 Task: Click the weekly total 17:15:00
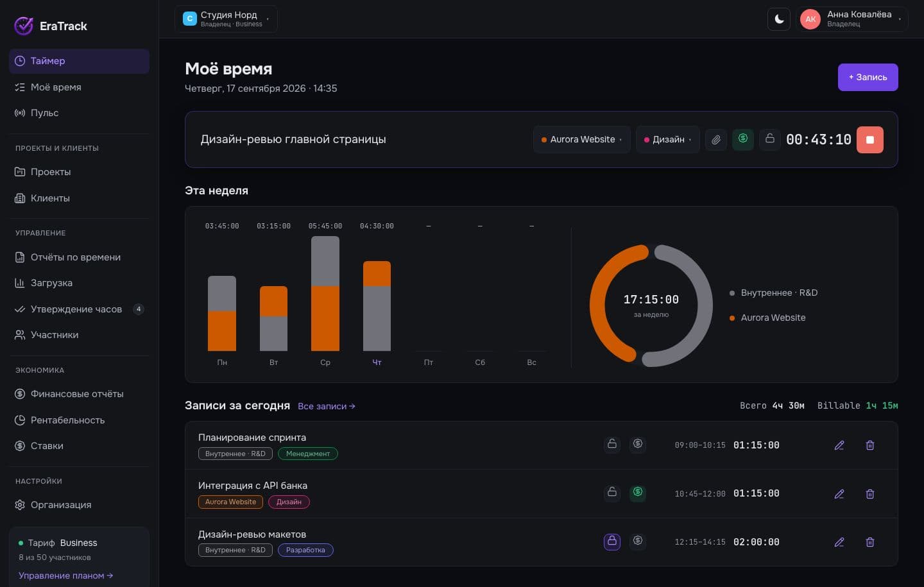tap(651, 300)
